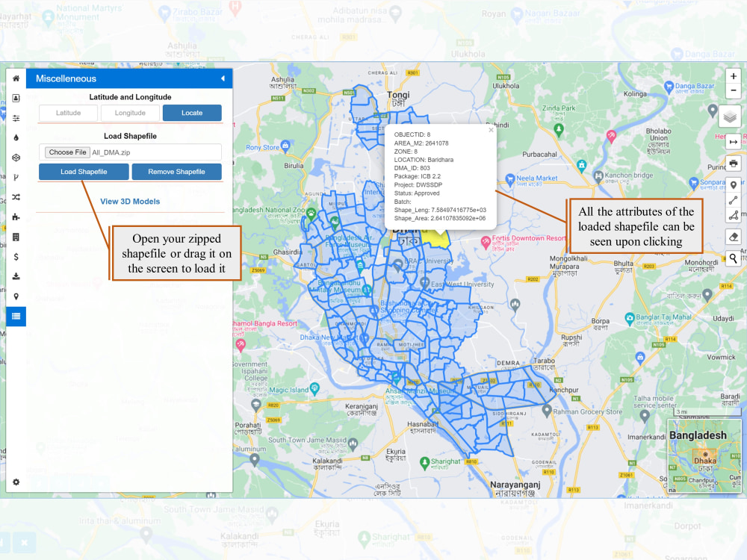The height and width of the screenshot is (560, 747).
Task: Open the puzzle piece sidebar icon
Action: tap(16, 217)
